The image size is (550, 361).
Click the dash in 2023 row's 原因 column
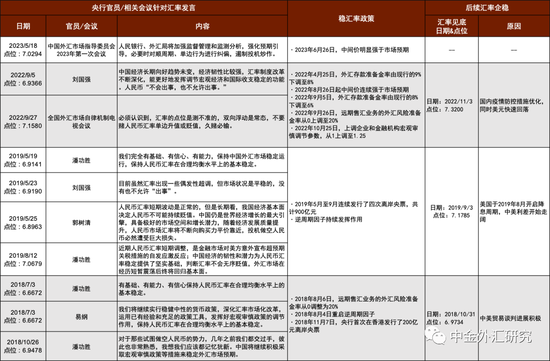click(x=514, y=50)
